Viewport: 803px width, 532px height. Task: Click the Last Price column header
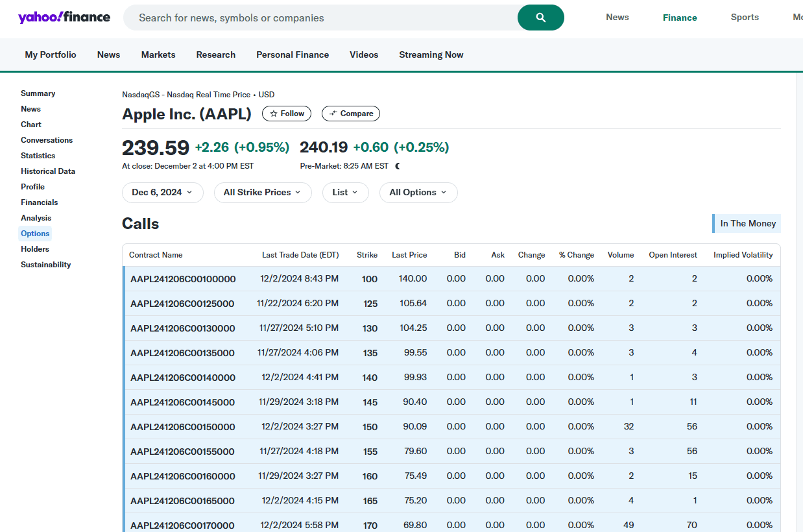point(409,255)
